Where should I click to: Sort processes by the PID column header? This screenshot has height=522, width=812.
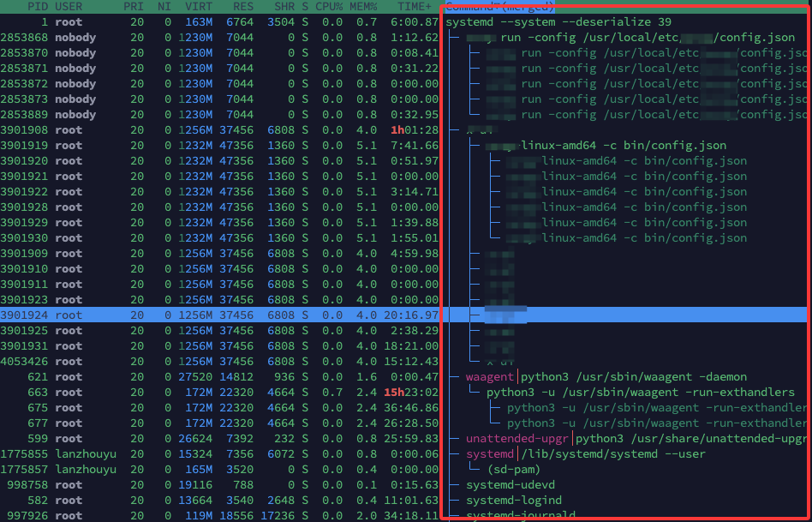coord(38,7)
